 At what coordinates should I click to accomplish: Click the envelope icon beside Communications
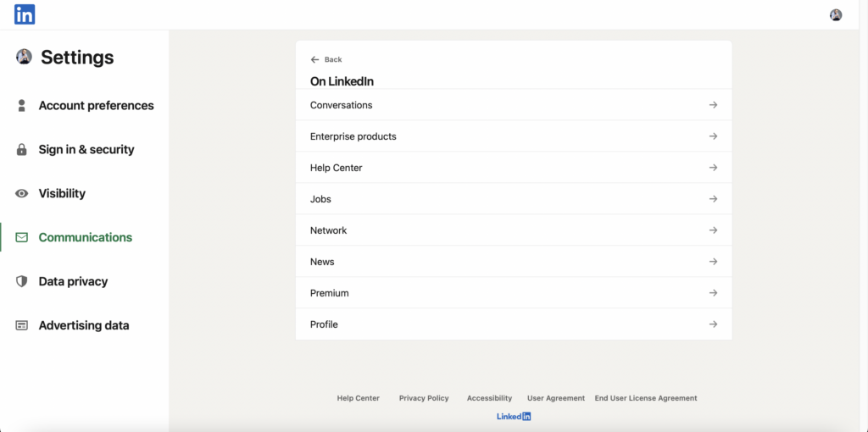[x=22, y=238]
